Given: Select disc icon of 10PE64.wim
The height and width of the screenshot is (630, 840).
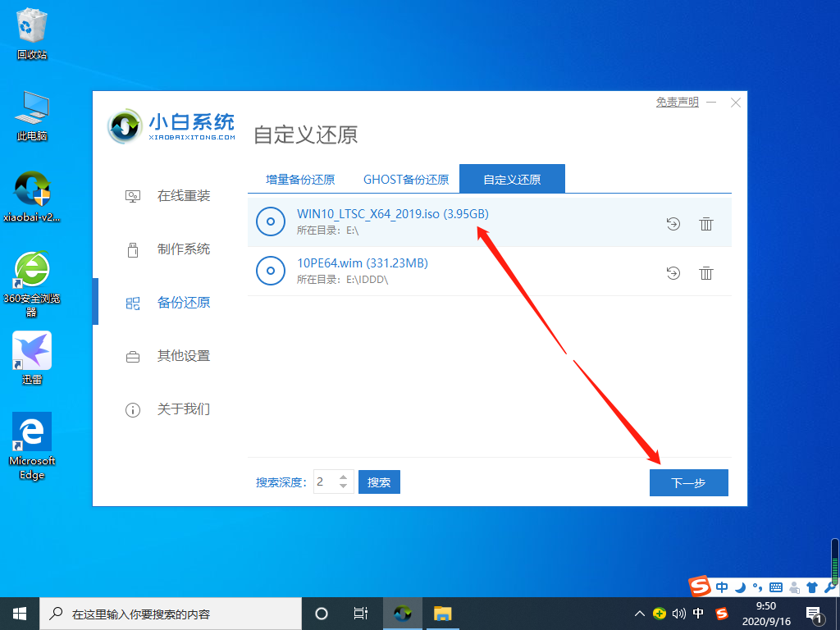Looking at the screenshot, I should pos(271,271).
